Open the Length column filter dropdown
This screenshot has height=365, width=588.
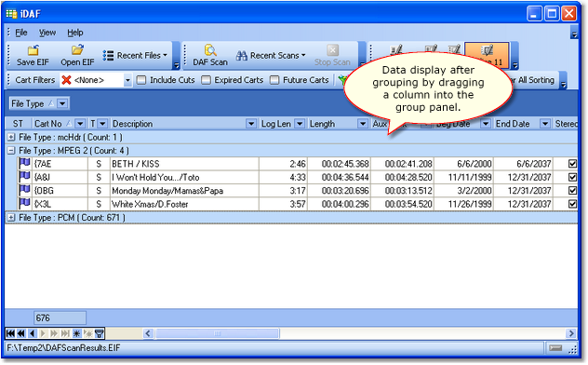pyautogui.click(x=362, y=124)
